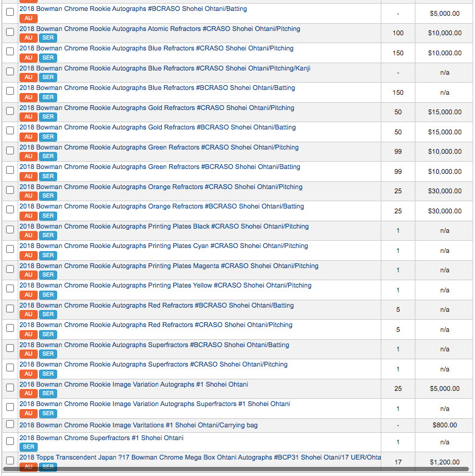Click SER badge under 2018 Bowman Chrome Superfractors #1
475x476 pixels.
coord(28,447)
